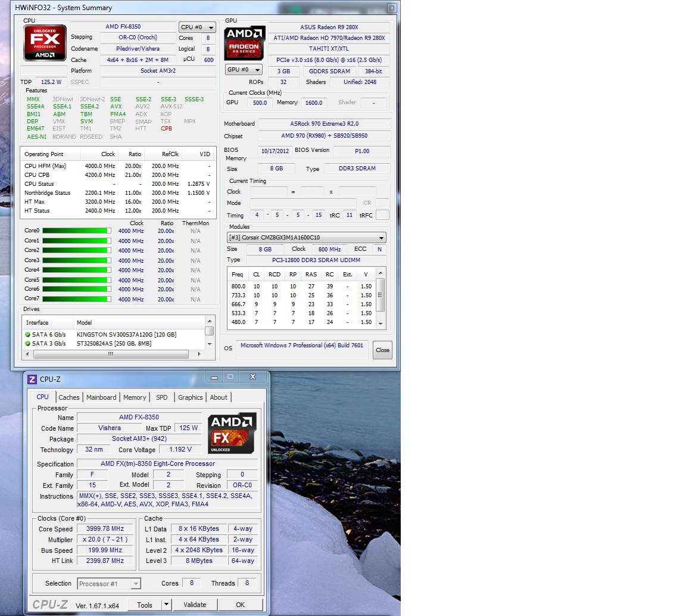Click the green status icon for SATA 3 Gb/s
Viewport: 686px width, 616px height.
point(27,344)
